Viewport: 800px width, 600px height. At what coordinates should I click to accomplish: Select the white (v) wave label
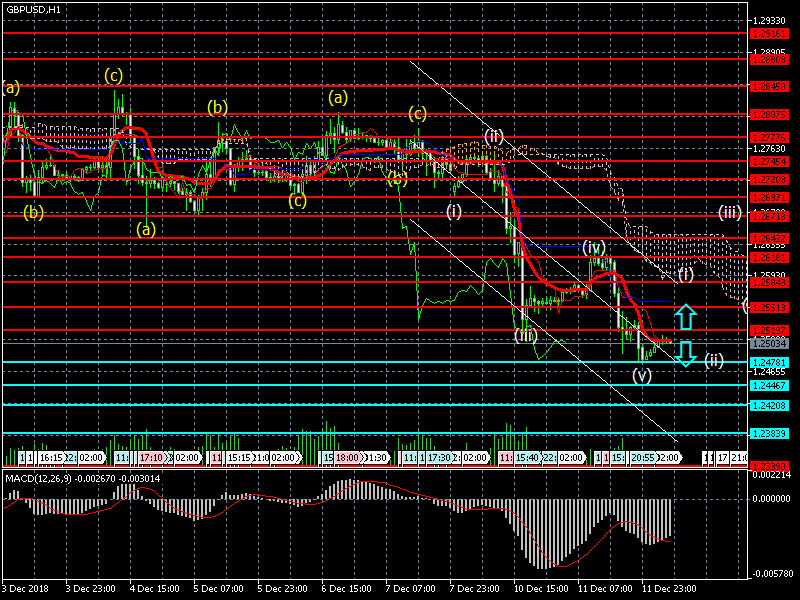tap(642, 376)
